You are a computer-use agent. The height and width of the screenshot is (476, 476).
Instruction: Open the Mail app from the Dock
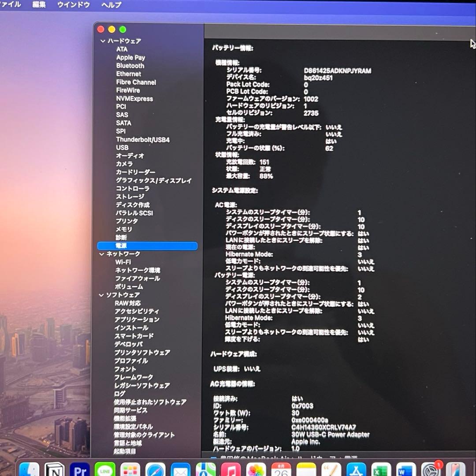[180, 469]
